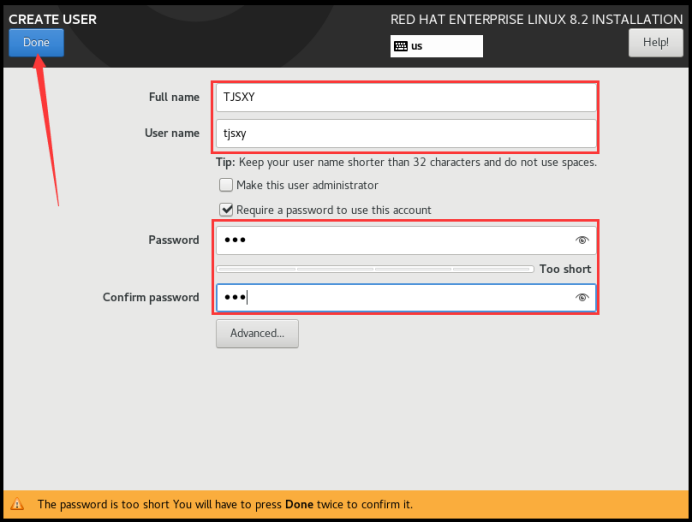Click the password strength bar
The height and width of the screenshot is (523, 692).
click(375, 269)
